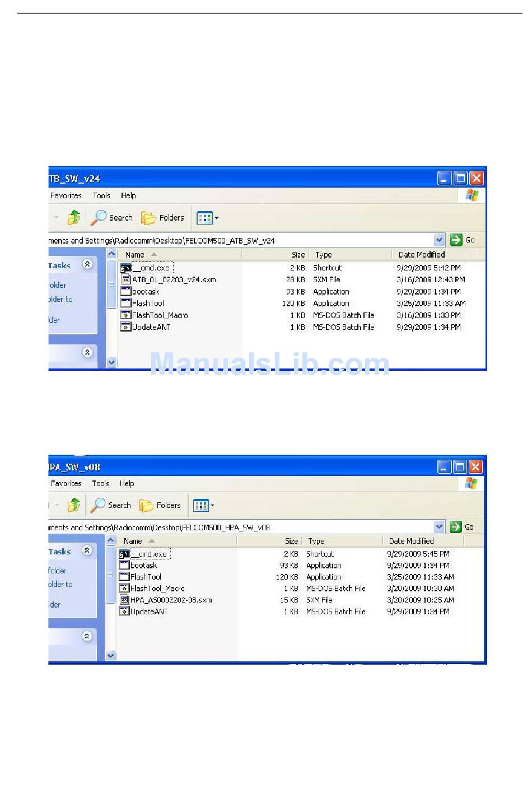The height and width of the screenshot is (789, 532).
Task: Collapse the Tasks panel in HPA_SW_v08 window
Action: 87,550
